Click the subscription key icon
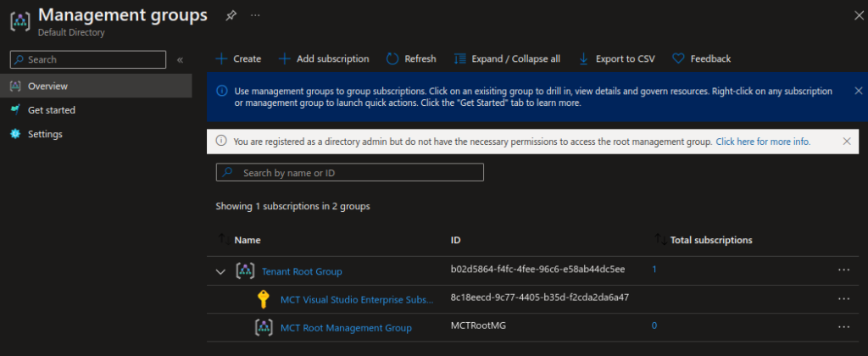 coord(264,299)
